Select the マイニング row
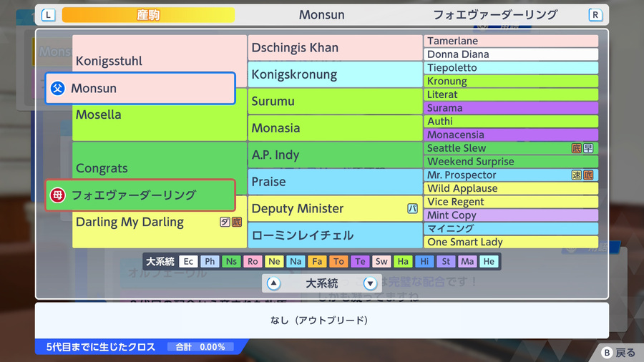Screen dimensions: 644x362 [511, 229]
